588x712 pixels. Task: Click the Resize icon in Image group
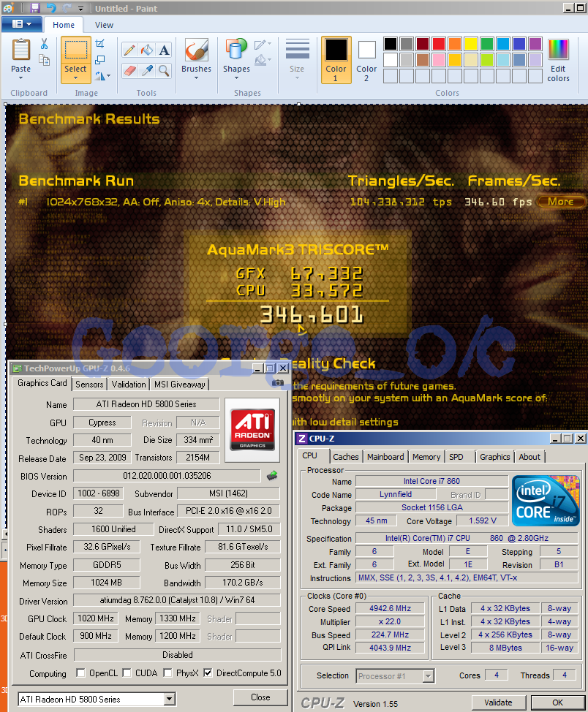[100, 60]
